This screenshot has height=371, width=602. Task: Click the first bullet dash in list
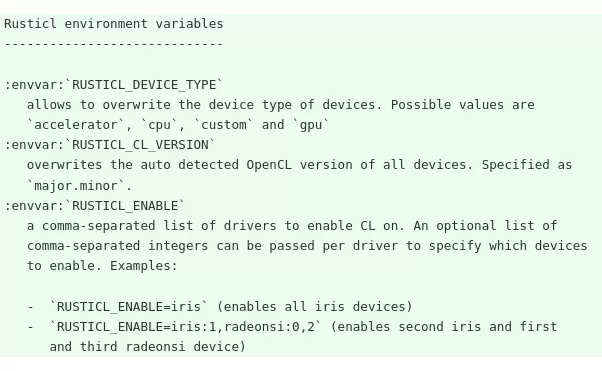31,307
